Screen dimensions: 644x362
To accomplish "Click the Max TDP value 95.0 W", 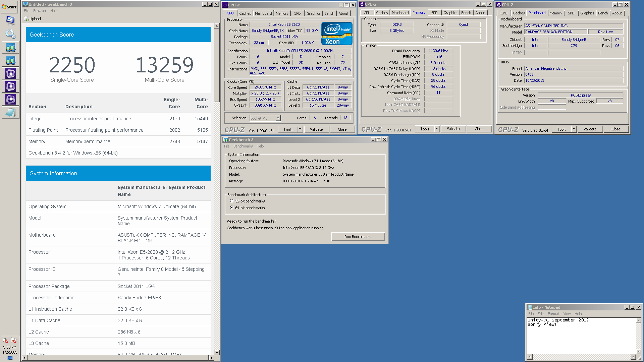I will coord(312,31).
